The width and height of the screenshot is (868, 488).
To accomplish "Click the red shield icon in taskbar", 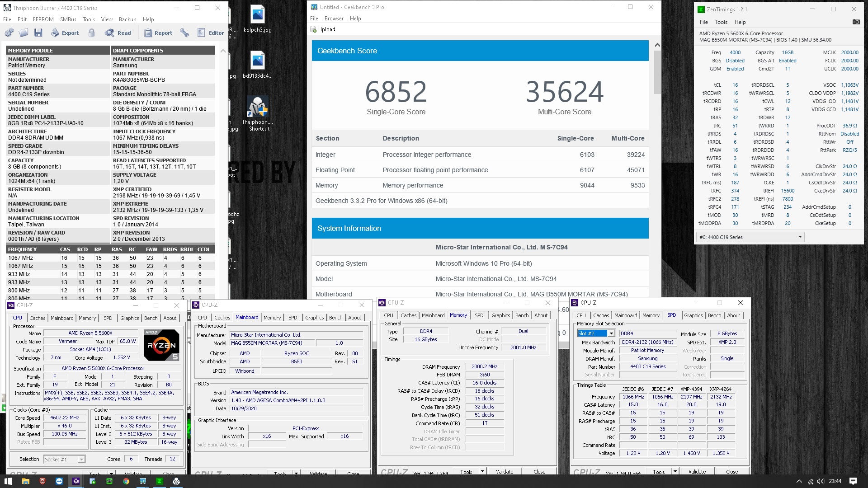I will [x=42, y=481].
